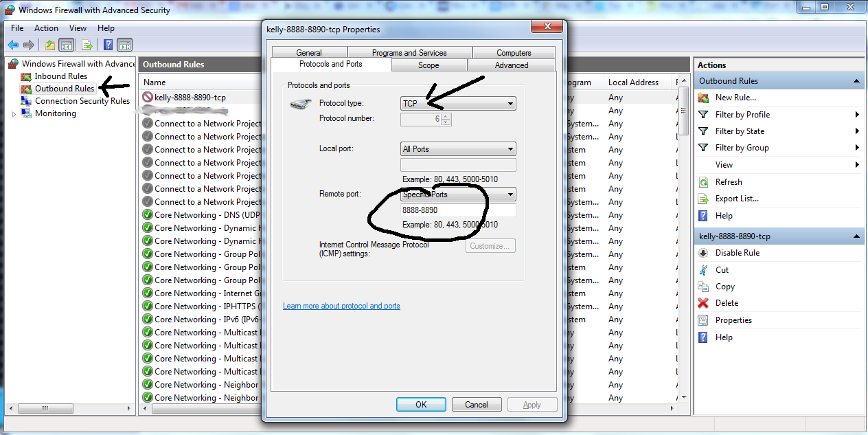This screenshot has width=868, height=435.
Task: Click the Properties icon in Actions pane
Action: (x=703, y=320)
